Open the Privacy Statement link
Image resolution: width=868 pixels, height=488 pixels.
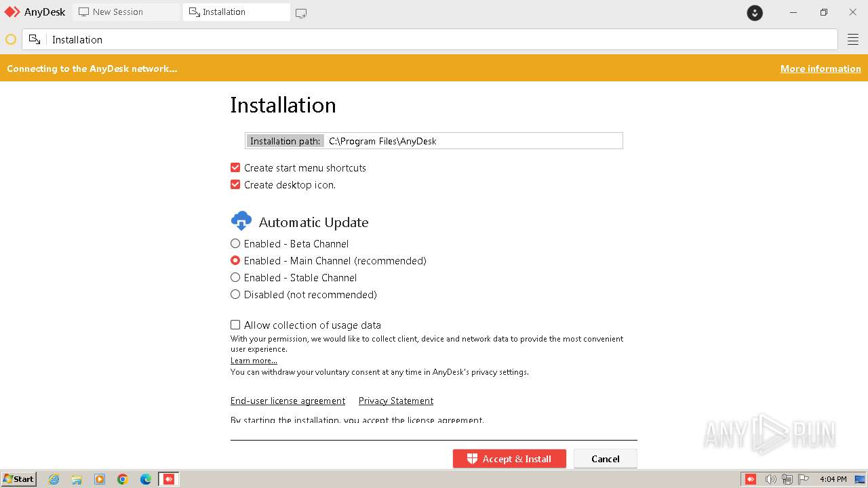[396, 401]
